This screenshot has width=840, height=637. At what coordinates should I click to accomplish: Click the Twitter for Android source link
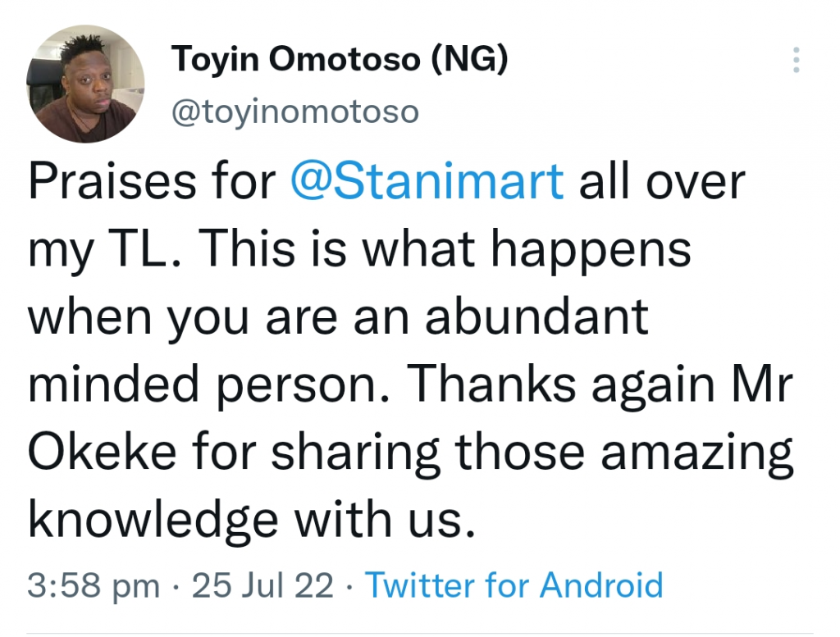(x=514, y=585)
